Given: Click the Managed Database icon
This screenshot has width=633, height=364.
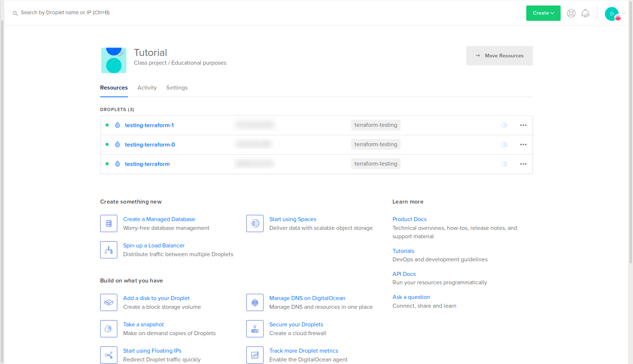Looking at the screenshot, I should pos(109,223).
